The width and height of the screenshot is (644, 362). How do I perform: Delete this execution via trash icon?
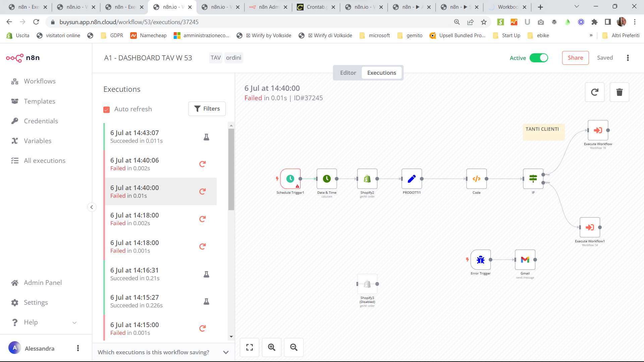(619, 92)
